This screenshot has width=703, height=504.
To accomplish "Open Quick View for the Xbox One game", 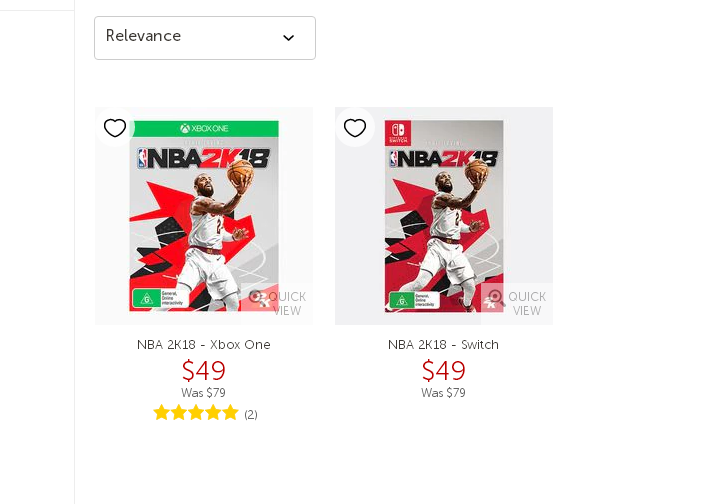I will coord(277,304).
